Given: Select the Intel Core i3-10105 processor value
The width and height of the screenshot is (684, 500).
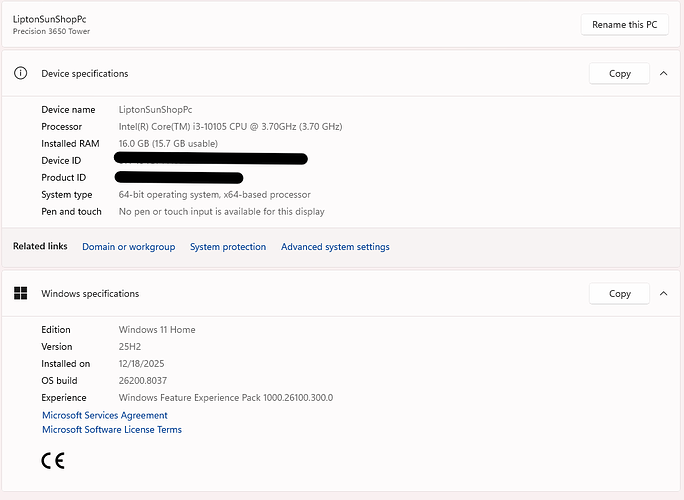Looking at the screenshot, I should [x=230, y=127].
